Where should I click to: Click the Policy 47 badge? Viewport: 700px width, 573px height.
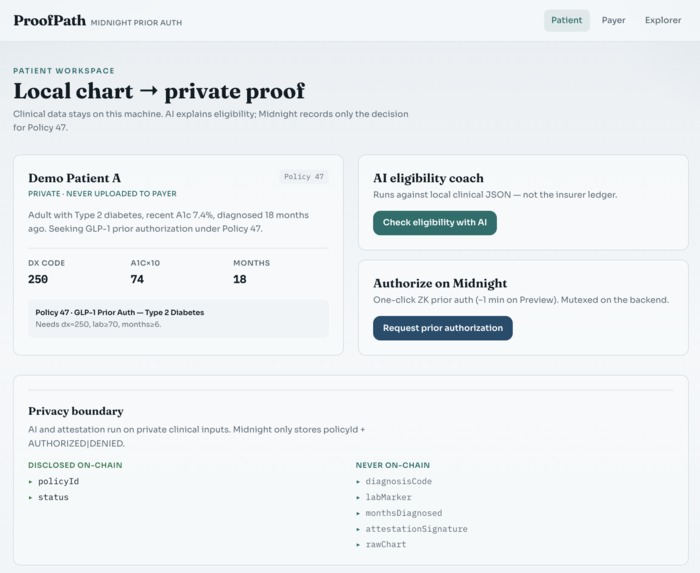pos(304,177)
